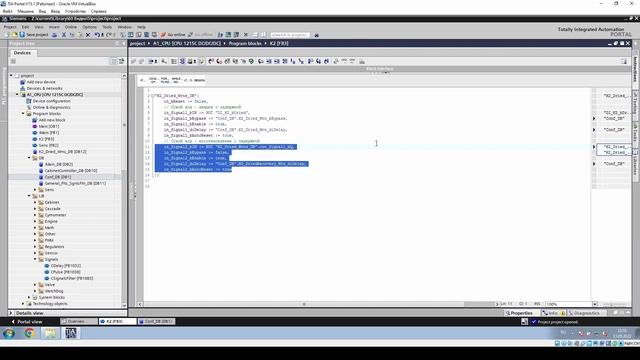Open the Edit menu
This screenshot has height=360, width=640.
(25, 27)
